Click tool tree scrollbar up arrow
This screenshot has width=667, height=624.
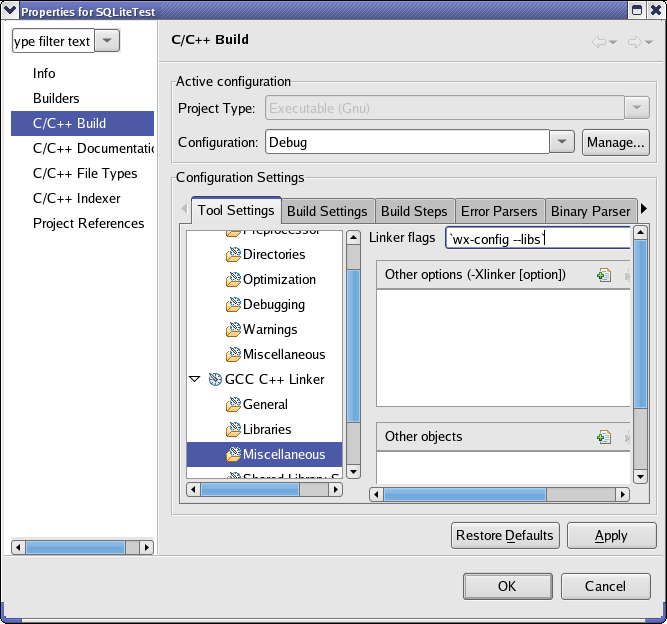click(x=353, y=237)
